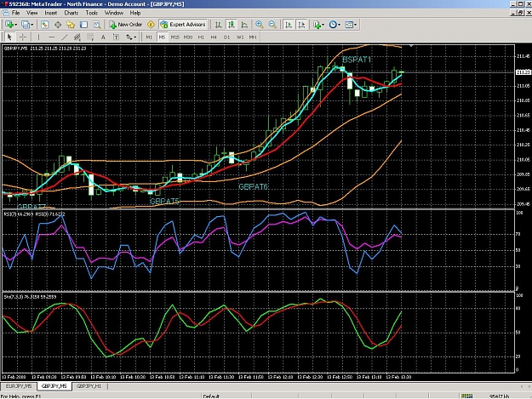Select the Vertical Line drawing tool

[x=38, y=37]
